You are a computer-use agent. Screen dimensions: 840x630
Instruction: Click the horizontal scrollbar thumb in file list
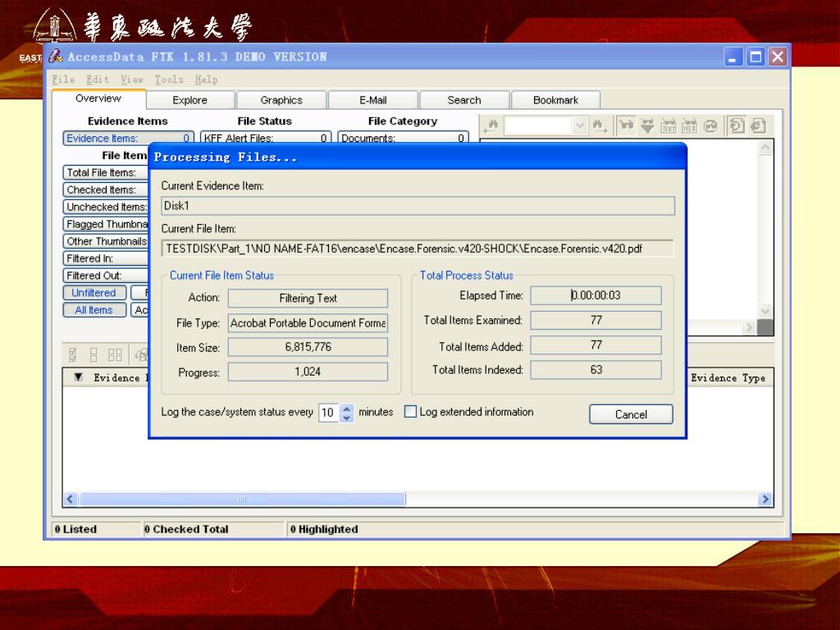pos(242,499)
